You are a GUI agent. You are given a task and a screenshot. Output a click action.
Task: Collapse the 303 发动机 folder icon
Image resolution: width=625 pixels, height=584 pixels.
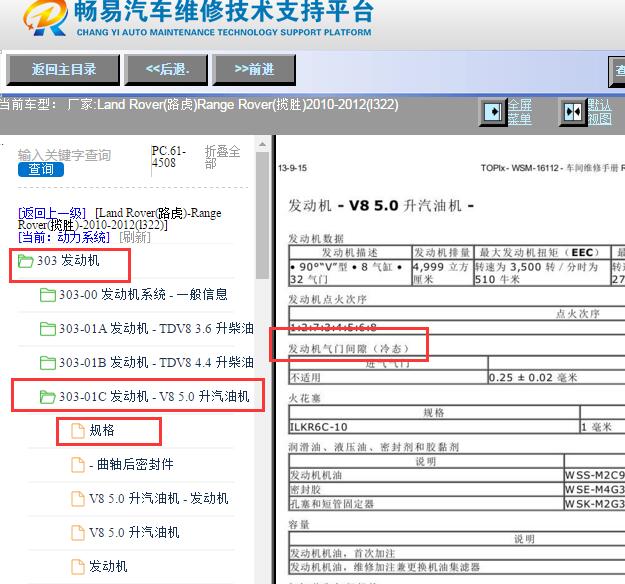(26, 262)
